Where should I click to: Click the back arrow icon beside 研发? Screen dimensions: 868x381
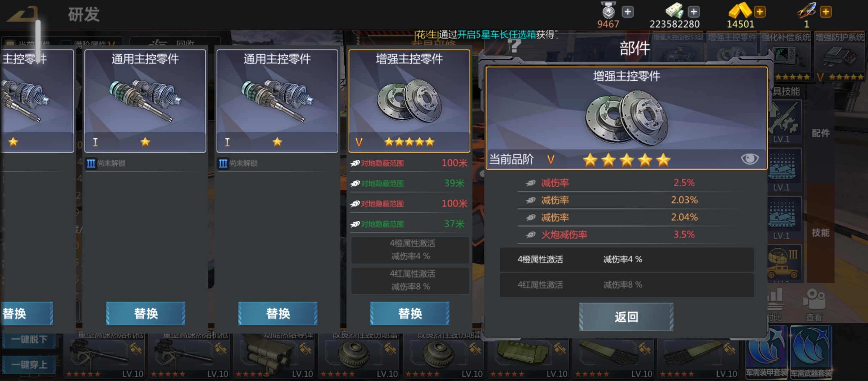tap(23, 14)
